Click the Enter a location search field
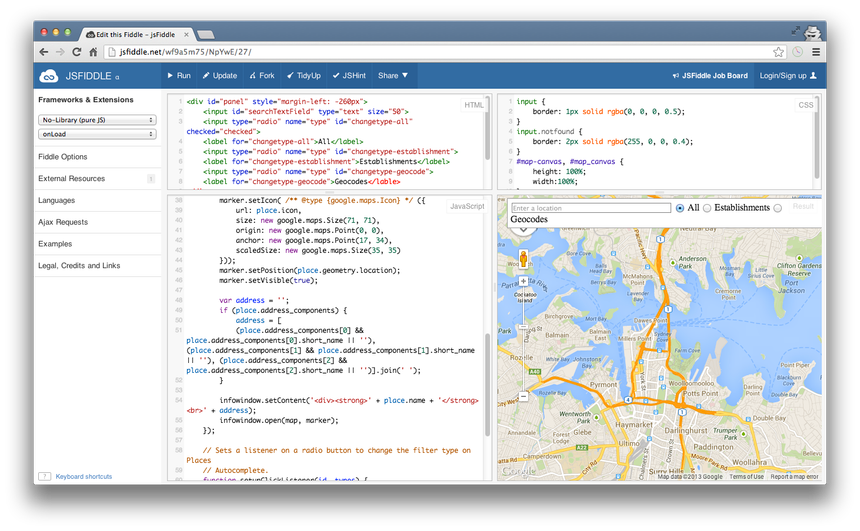860x531 pixels. 590,208
